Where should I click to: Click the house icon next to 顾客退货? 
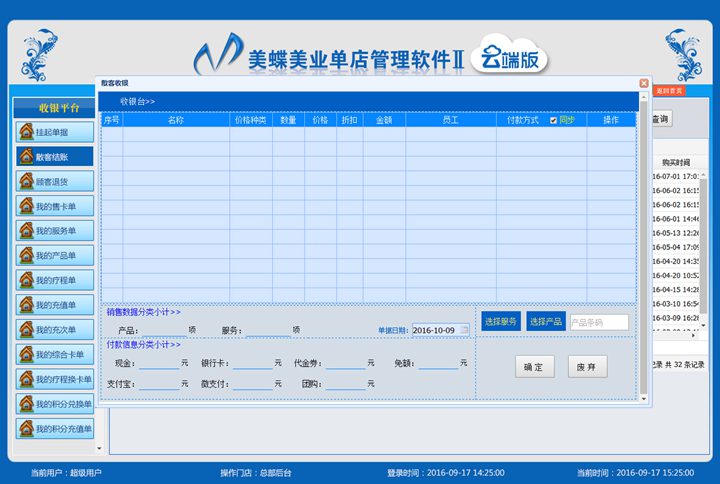[26, 181]
